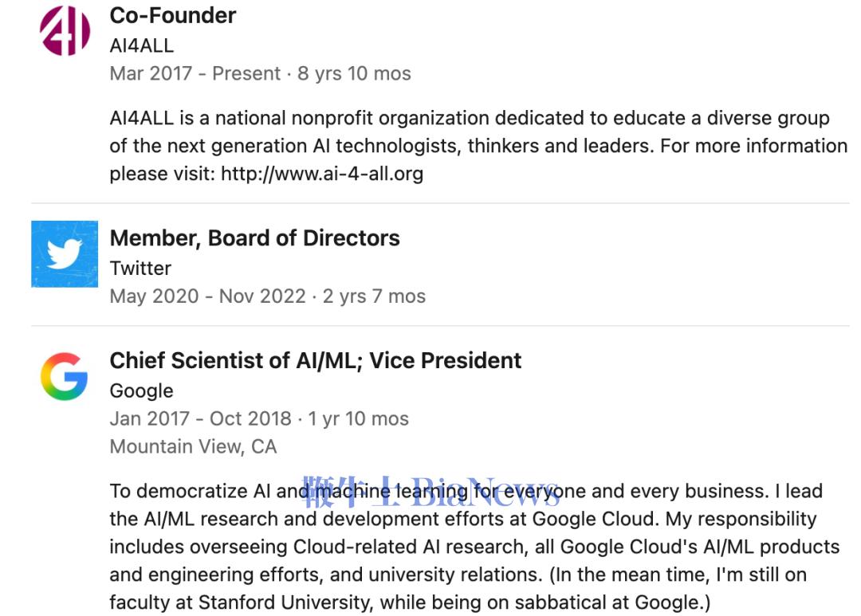The image size is (861, 616).
Task: Click the Google G logo
Action: (x=64, y=378)
